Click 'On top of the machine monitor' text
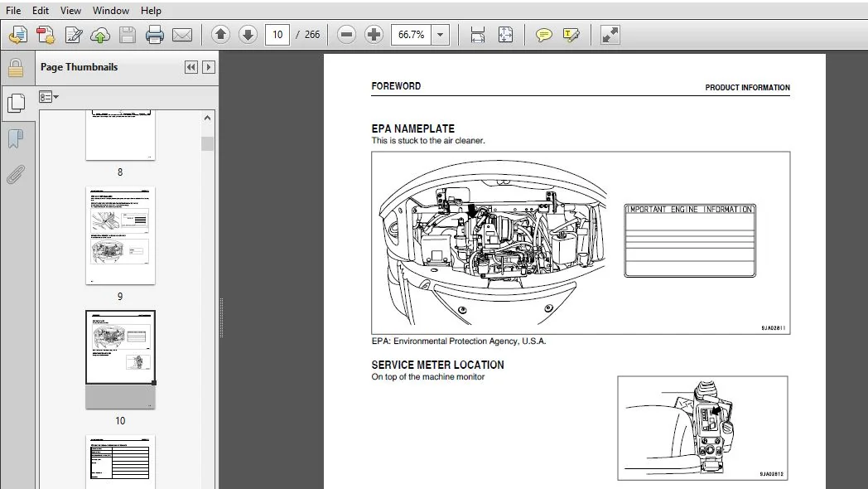 click(428, 377)
